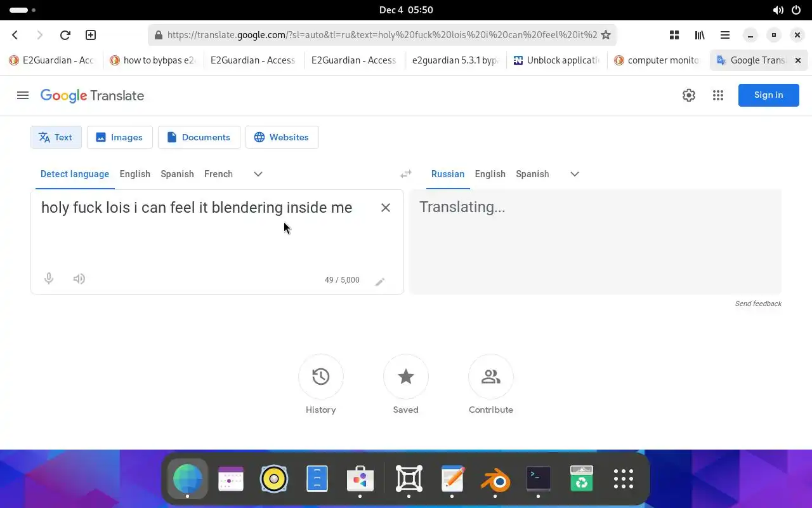Open clock Dec 4 05:50 menu

tap(406, 10)
